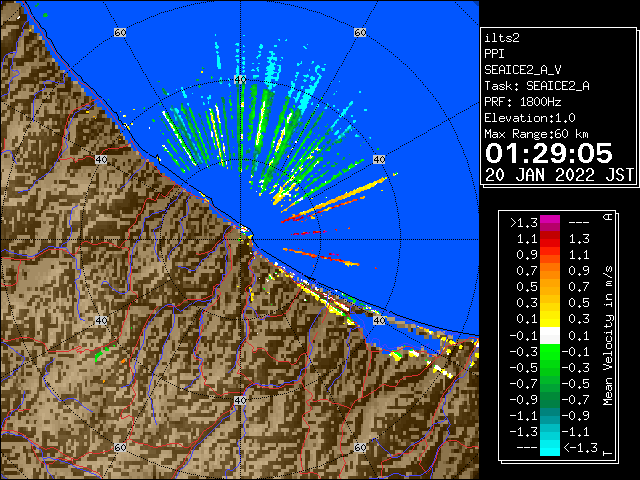Click the 'A' marker atop the legend

click(x=608, y=217)
